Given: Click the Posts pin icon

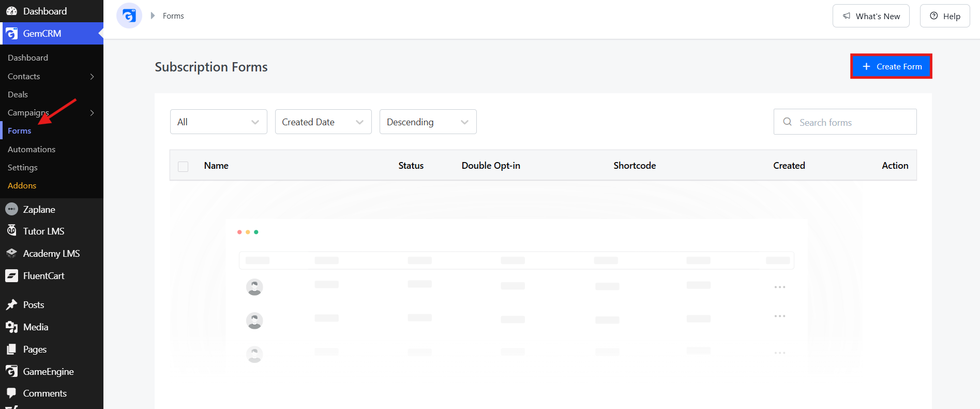Looking at the screenshot, I should click(x=11, y=304).
